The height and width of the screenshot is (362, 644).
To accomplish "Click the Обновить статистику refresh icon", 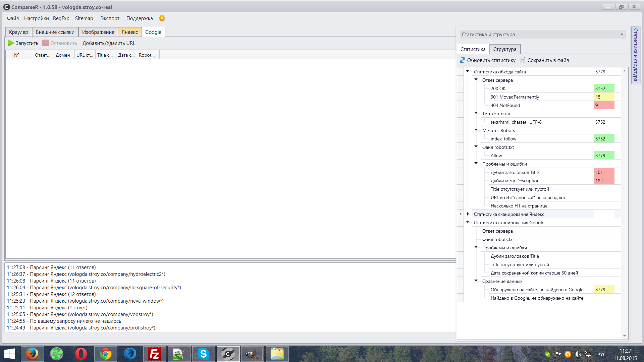I will (463, 60).
